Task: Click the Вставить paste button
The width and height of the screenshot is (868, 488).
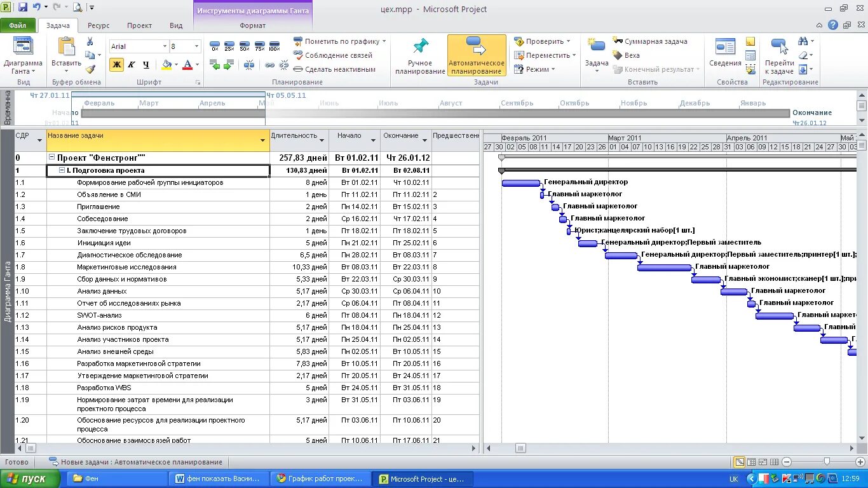Action: click(66, 56)
